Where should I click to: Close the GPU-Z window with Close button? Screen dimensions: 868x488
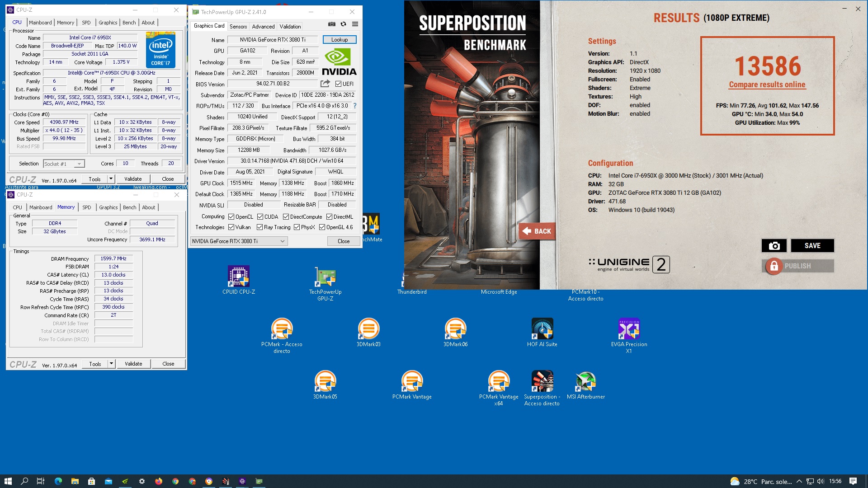tap(344, 241)
